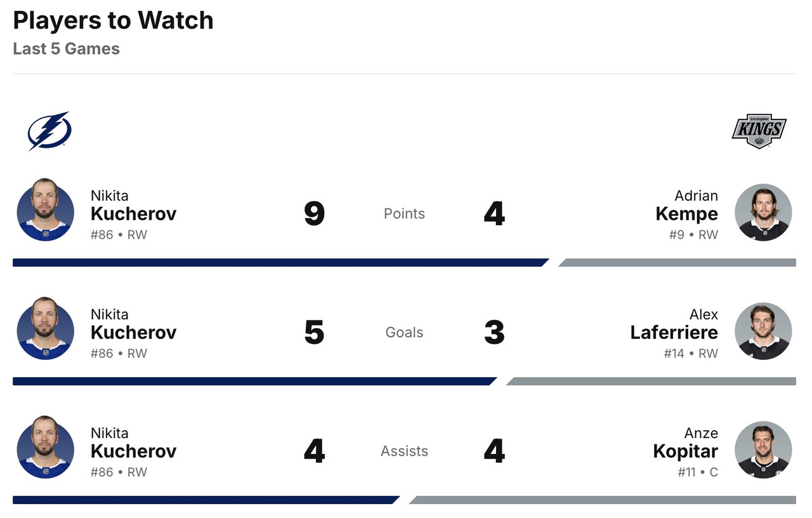Viewport: 812px width, 518px height.
Task: Click the gray Points comparison bar
Action: coord(678,263)
